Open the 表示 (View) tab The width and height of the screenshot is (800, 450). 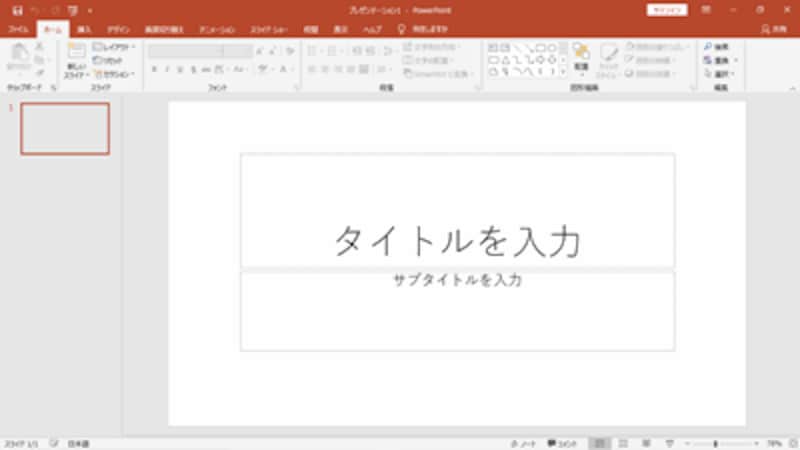pos(340,30)
